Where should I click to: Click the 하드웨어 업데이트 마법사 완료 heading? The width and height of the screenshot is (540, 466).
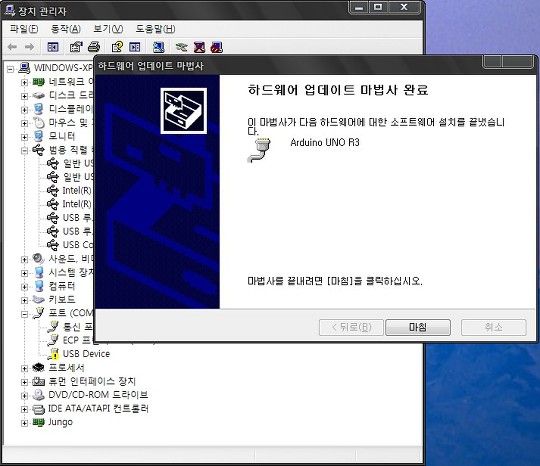click(x=338, y=90)
